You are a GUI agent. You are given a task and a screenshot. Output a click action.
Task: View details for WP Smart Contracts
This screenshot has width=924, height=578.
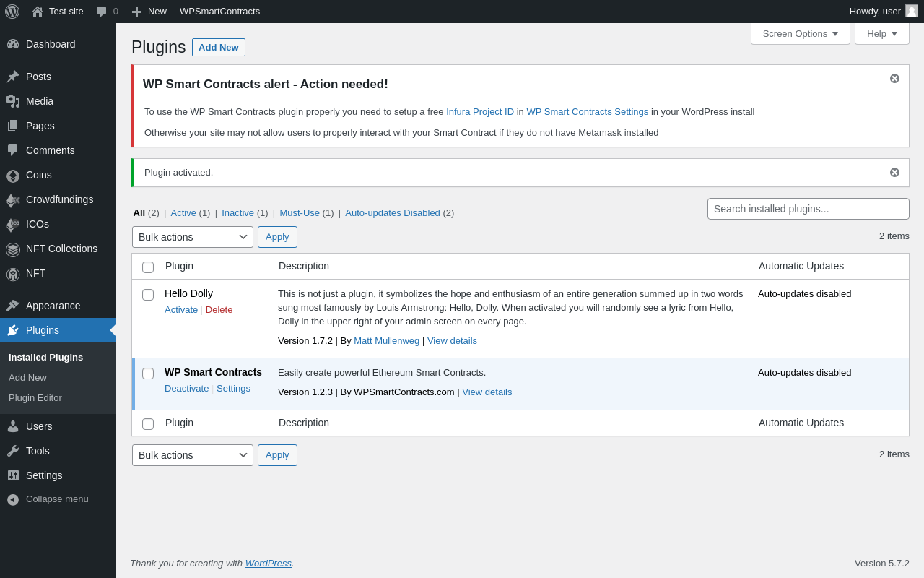tap(487, 392)
